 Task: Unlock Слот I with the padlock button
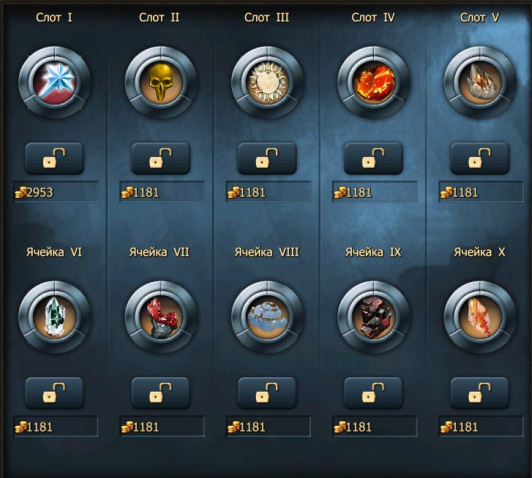(x=54, y=158)
